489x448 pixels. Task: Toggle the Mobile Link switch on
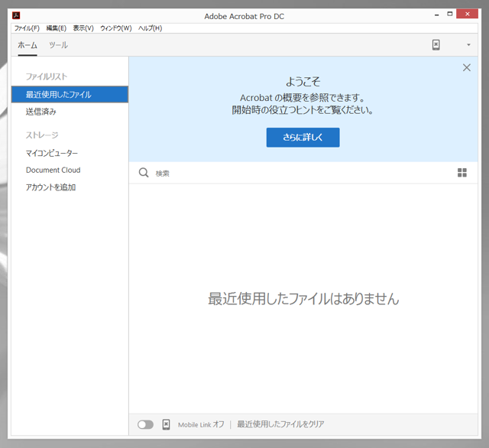pyautogui.click(x=145, y=424)
